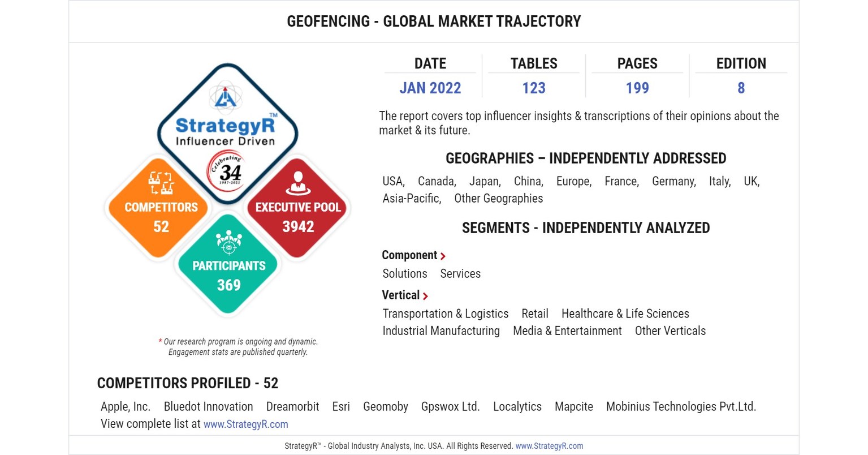Click the Executive Pool person silhouette icon
The width and height of the screenshot is (868, 455).
(298, 181)
